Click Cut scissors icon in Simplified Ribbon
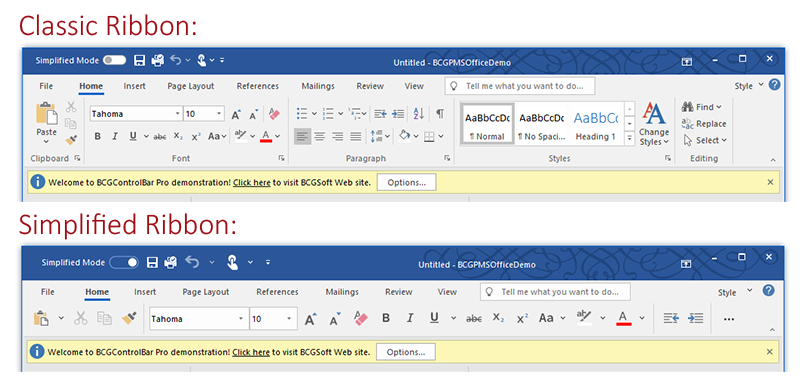Image resolution: width=808 pixels, height=388 pixels. [80, 318]
